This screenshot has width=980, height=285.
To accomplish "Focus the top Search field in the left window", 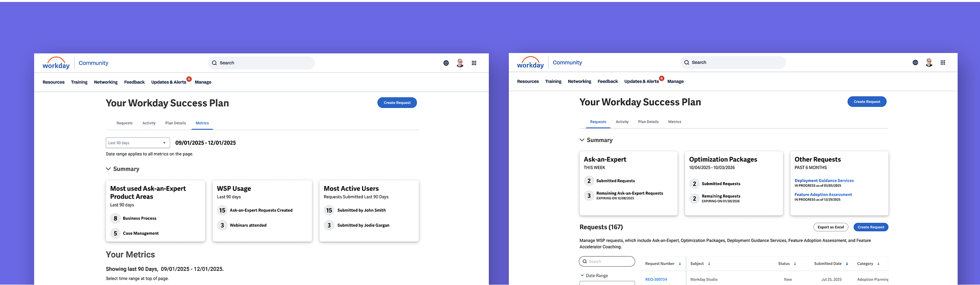I will [261, 63].
